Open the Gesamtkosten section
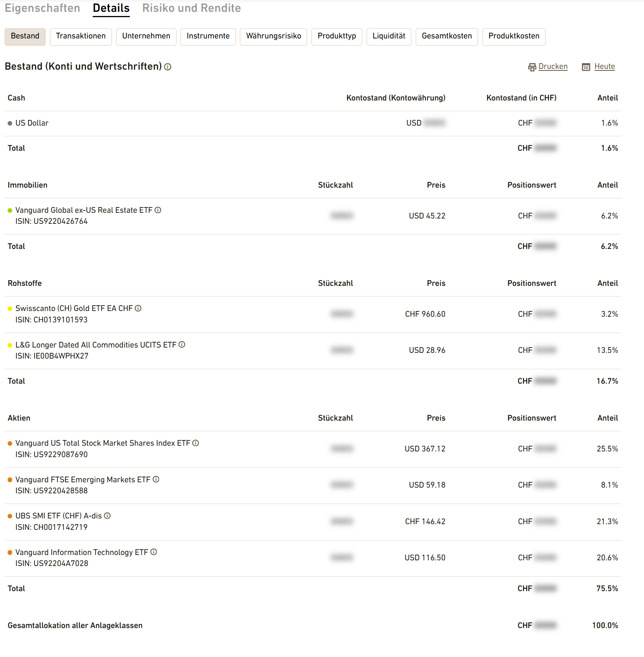 447,37
